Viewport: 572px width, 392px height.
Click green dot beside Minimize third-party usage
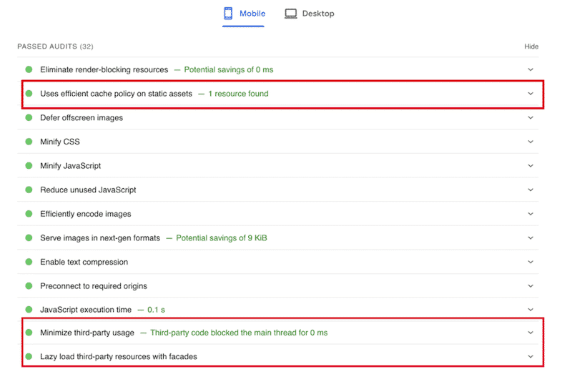pos(29,333)
